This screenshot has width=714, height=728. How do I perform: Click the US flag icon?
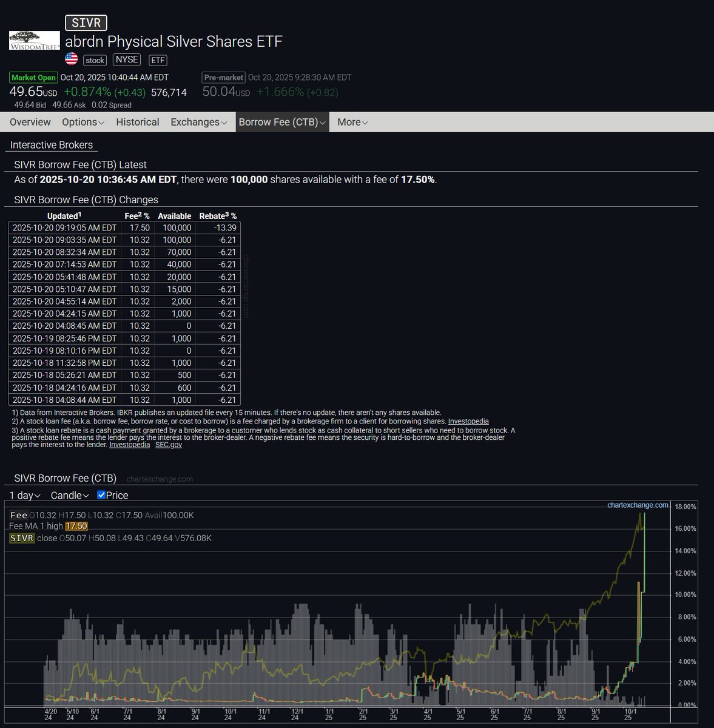pyautogui.click(x=72, y=59)
